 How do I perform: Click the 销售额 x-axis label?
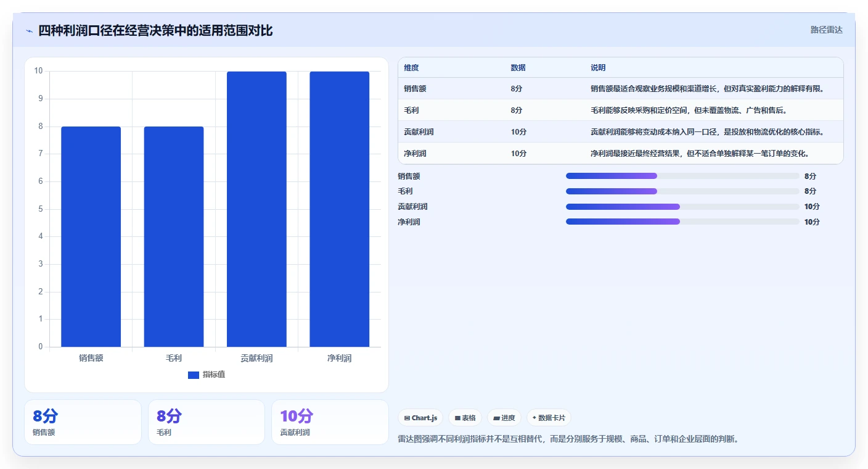tap(91, 358)
